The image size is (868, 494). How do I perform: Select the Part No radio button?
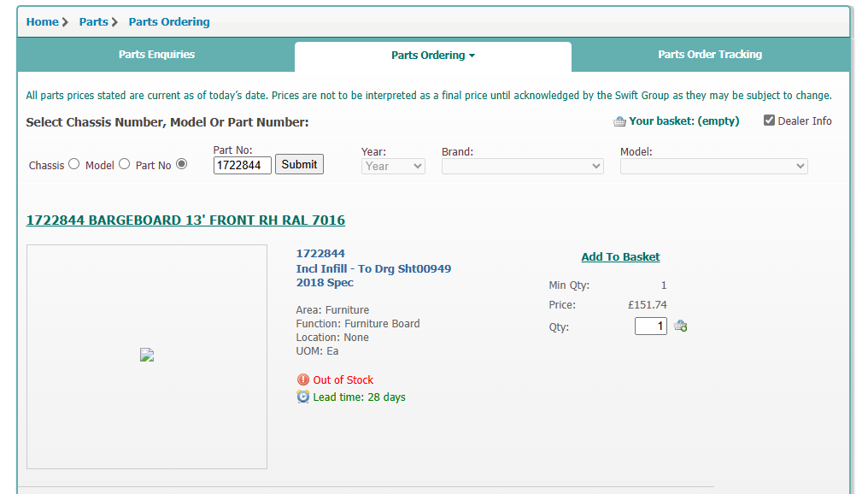click(181, 164)
